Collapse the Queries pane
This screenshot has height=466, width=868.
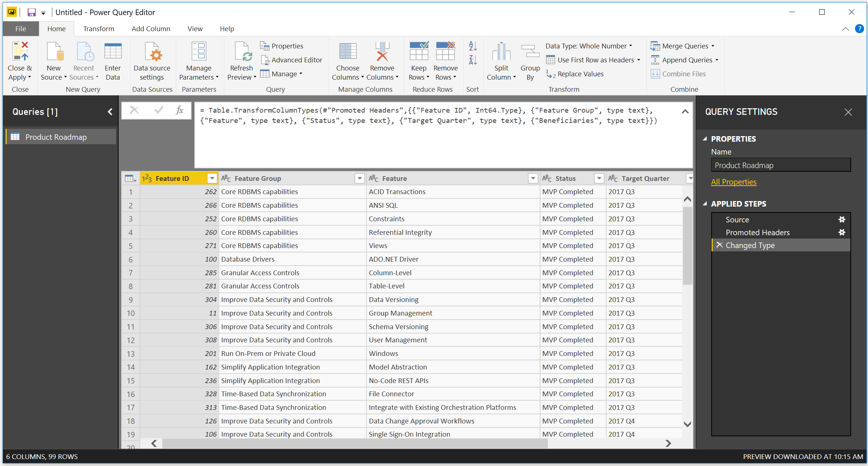[x=110, y=112]
